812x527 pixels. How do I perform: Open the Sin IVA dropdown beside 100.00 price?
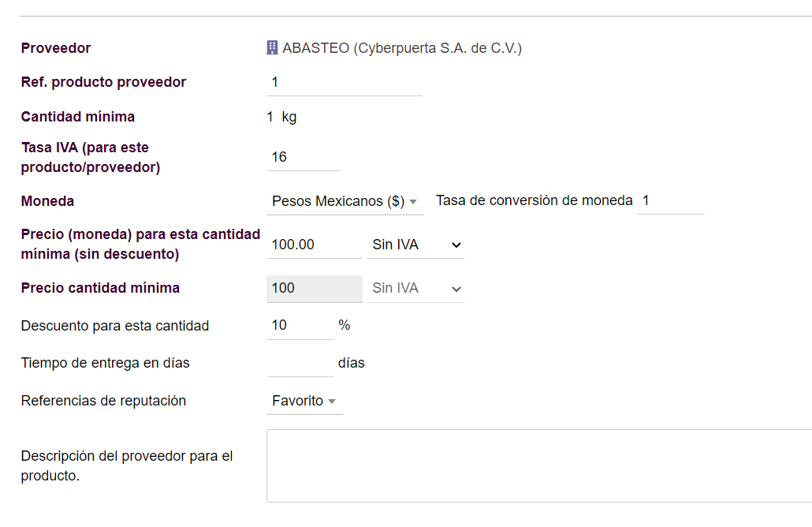[x=415, y=245]
